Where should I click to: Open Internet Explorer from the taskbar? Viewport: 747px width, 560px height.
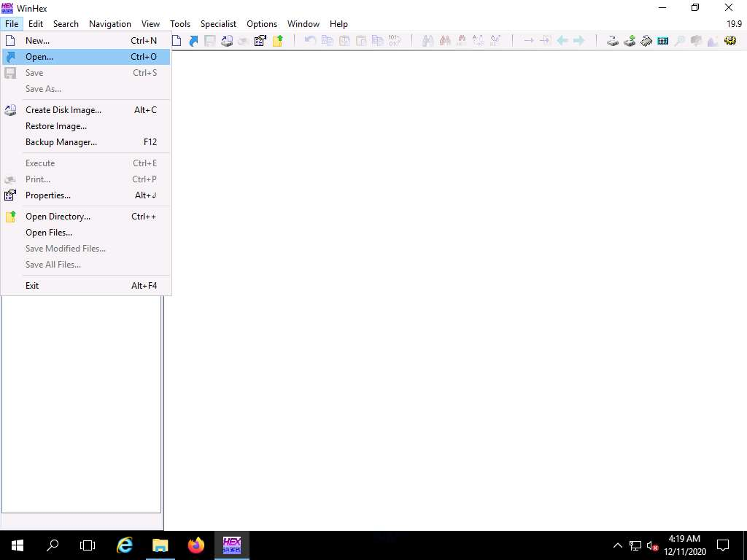[124, 545]
